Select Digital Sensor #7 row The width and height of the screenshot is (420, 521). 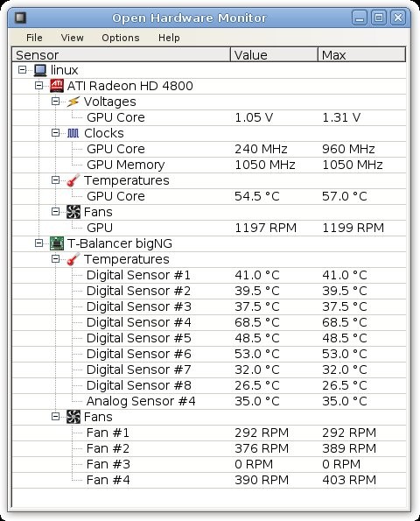point(209,370)
